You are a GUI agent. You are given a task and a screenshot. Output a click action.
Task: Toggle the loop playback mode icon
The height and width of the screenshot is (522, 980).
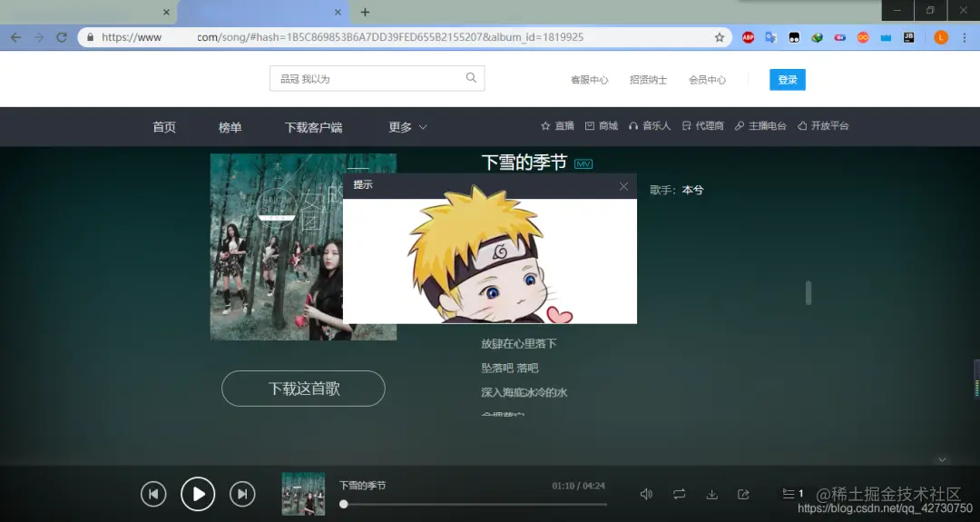click(680, 494)
